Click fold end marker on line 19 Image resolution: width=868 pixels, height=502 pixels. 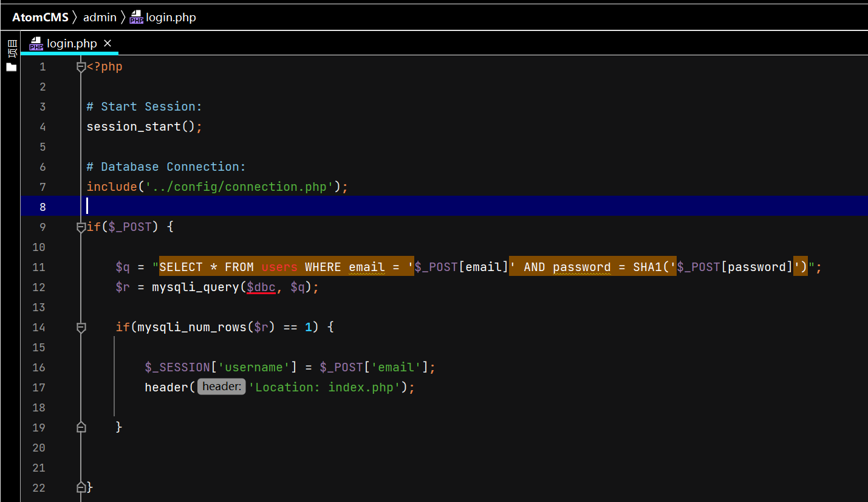[81, 428]
